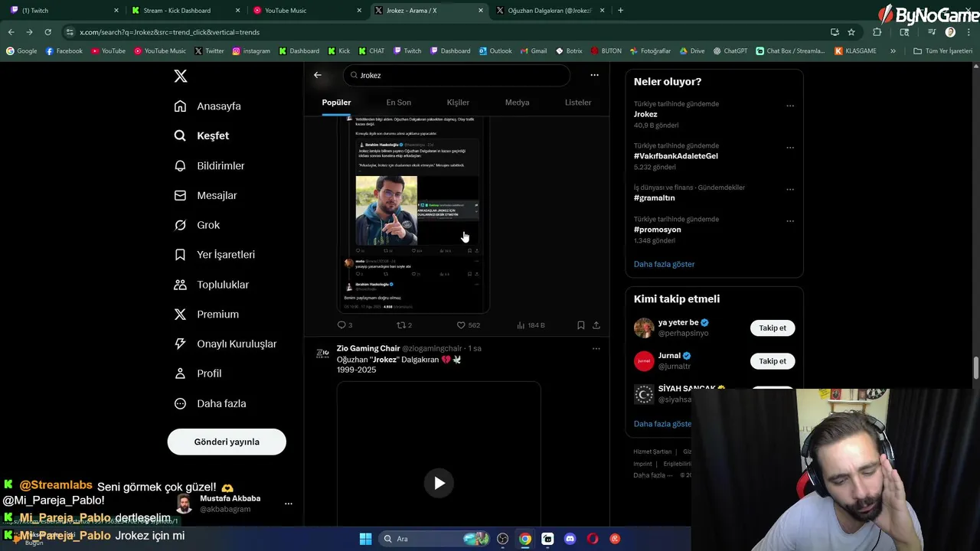The width and height of the screenshot is (980, 551).
Task: Like the post with 562 likes
Action: point(468,325)
